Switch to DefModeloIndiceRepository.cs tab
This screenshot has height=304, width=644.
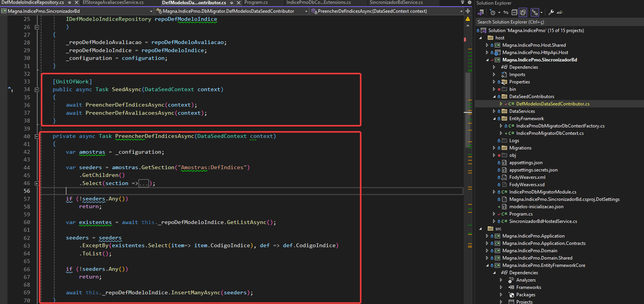(x=32, y=2)
